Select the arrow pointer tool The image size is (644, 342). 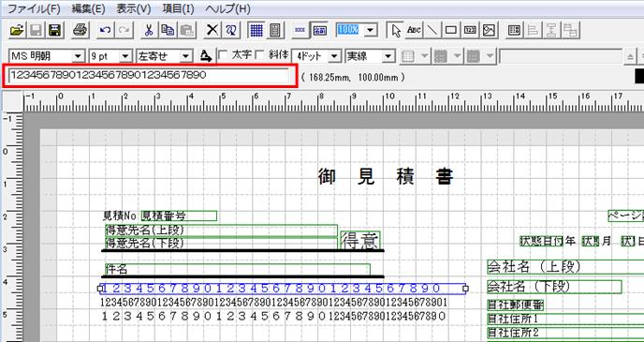[396, 30]
